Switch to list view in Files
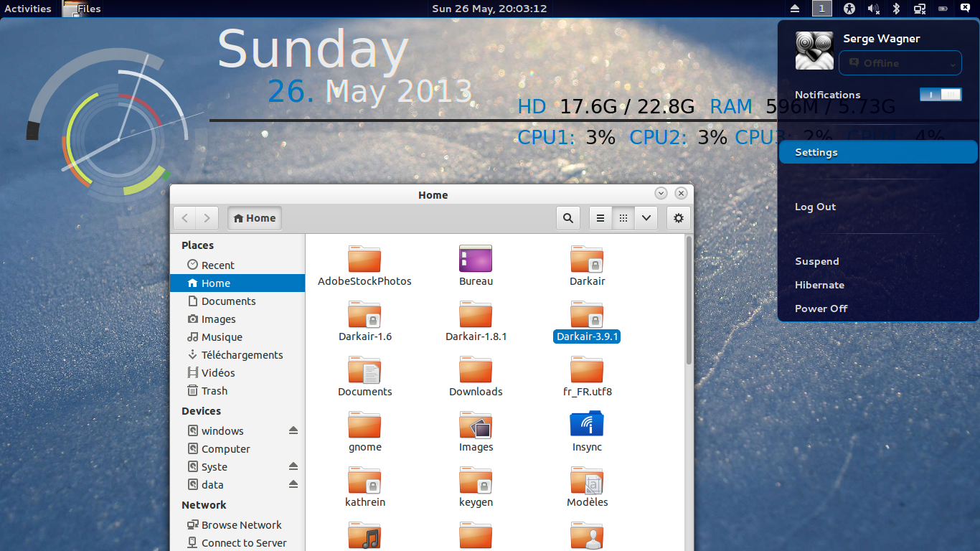Screen dimensions: 980x551 pos(600,218)
